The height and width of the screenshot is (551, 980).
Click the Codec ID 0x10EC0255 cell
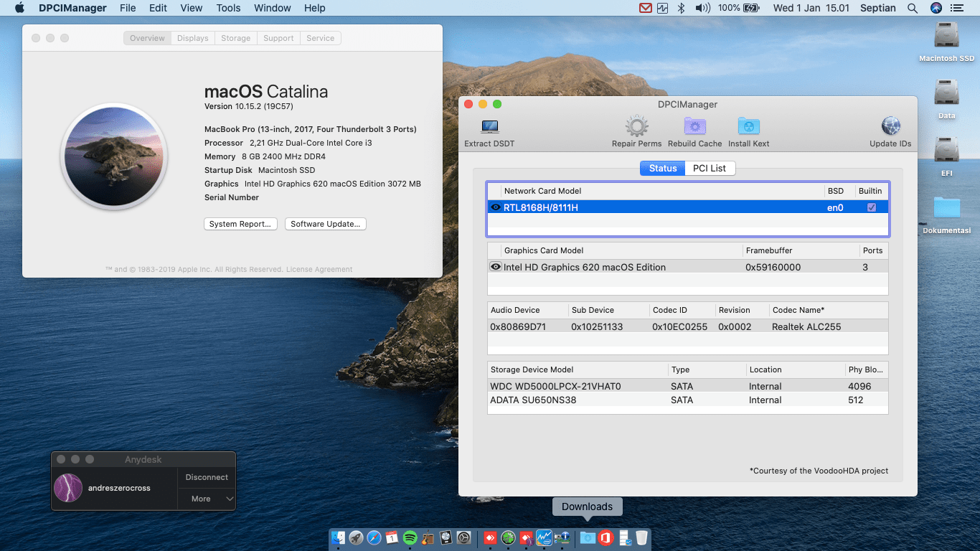click(x=679, y=326)
